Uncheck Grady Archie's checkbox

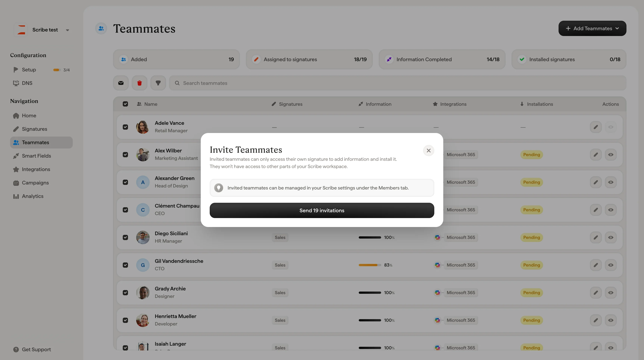(125, 292)
